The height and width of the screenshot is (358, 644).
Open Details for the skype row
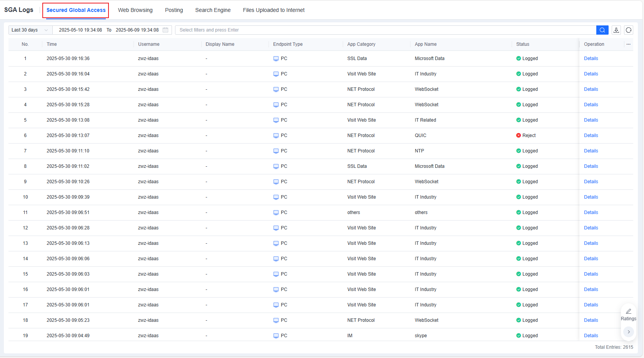pyautogui.click(x=591, y=336)
